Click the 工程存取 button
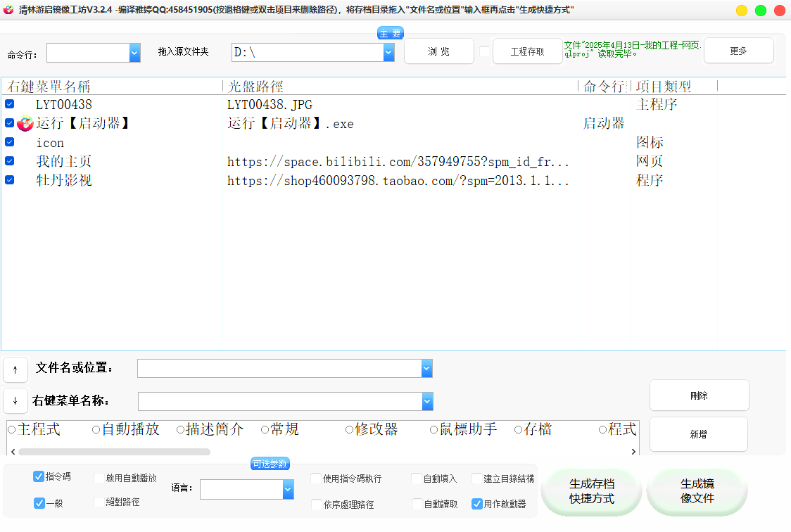Viewport: 791px width, 532px height. pos(527,51)
